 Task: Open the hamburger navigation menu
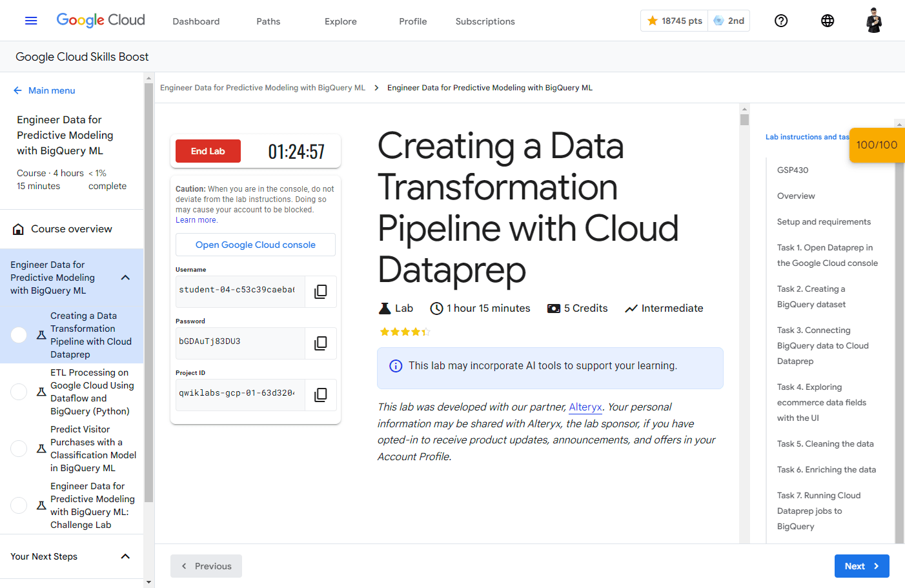coord(31,21)
